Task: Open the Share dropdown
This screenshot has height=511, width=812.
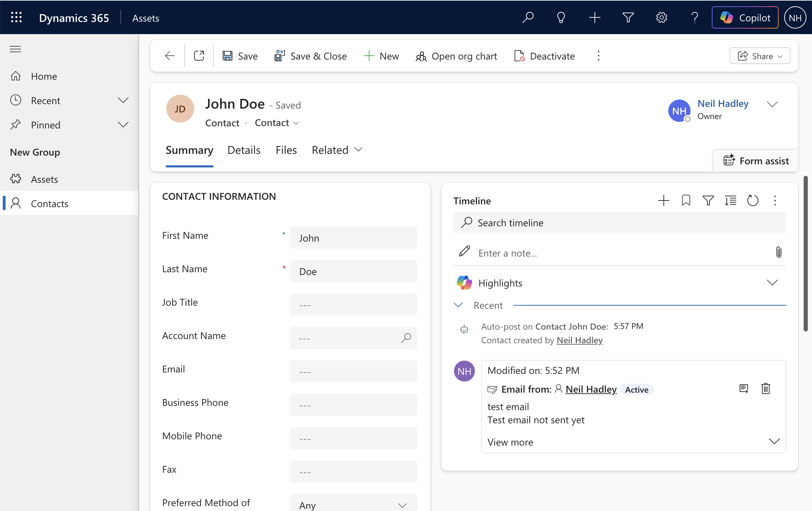Action: (x=760, y=56)
